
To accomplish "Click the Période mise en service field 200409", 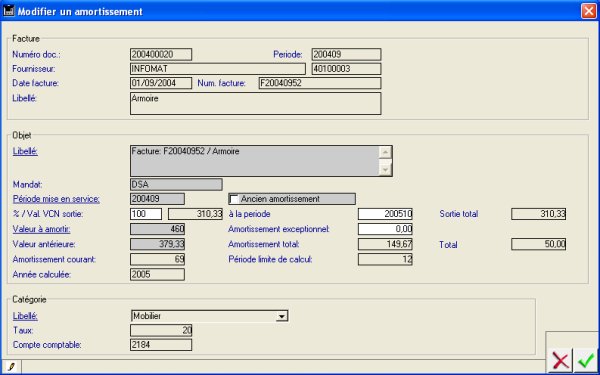I will pyautogui.click(x=157, y=199).
